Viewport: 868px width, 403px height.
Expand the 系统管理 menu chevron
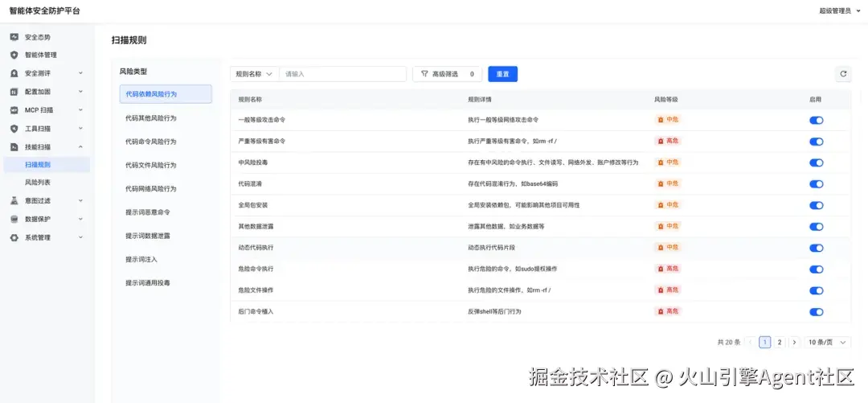(x=80, y=237)
